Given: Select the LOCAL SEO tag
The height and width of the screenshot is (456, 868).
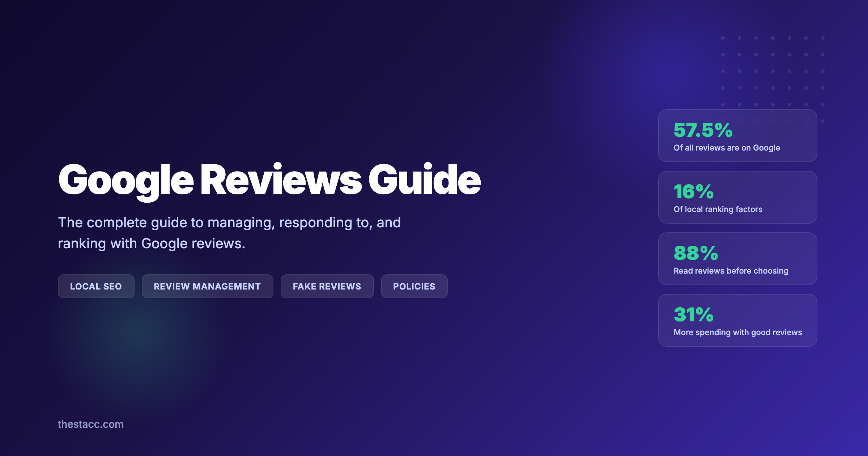Looking at the screenshot, I should coord(96,286).
